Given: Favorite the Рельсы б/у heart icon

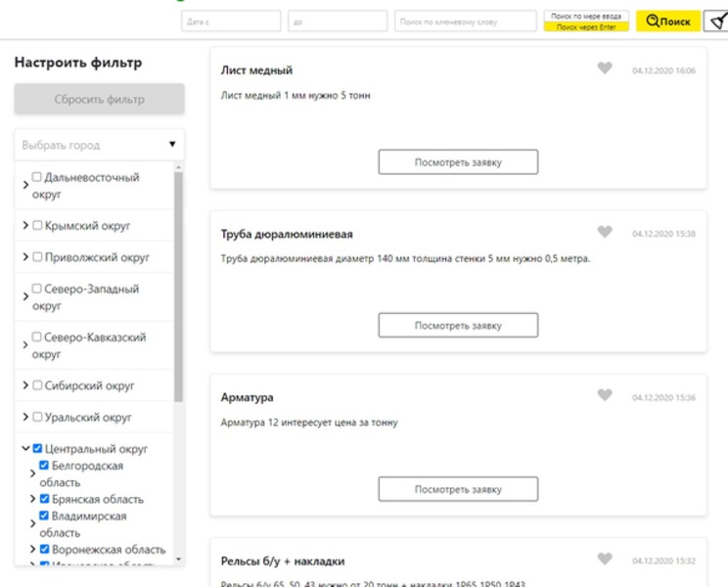Looking at the screenshot, I should (x=605, y=559).
